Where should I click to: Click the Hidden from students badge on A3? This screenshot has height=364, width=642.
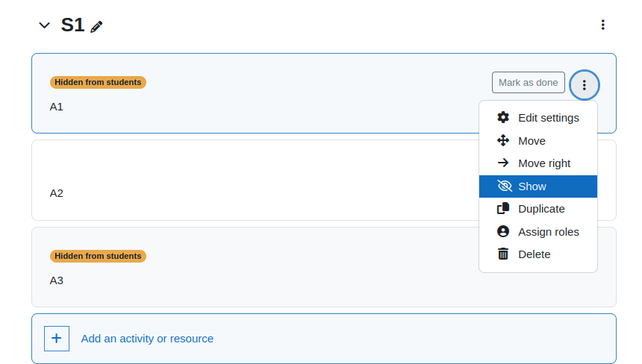(98, 256)
